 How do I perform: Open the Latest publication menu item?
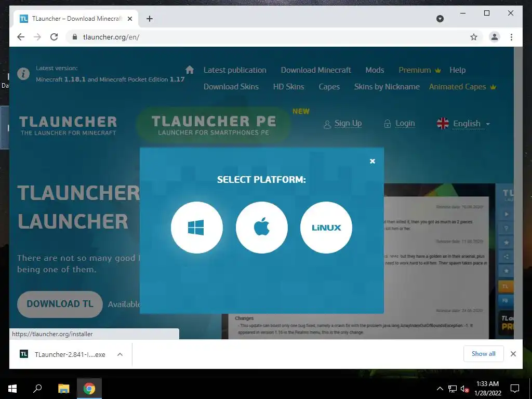tap(235, 70)
